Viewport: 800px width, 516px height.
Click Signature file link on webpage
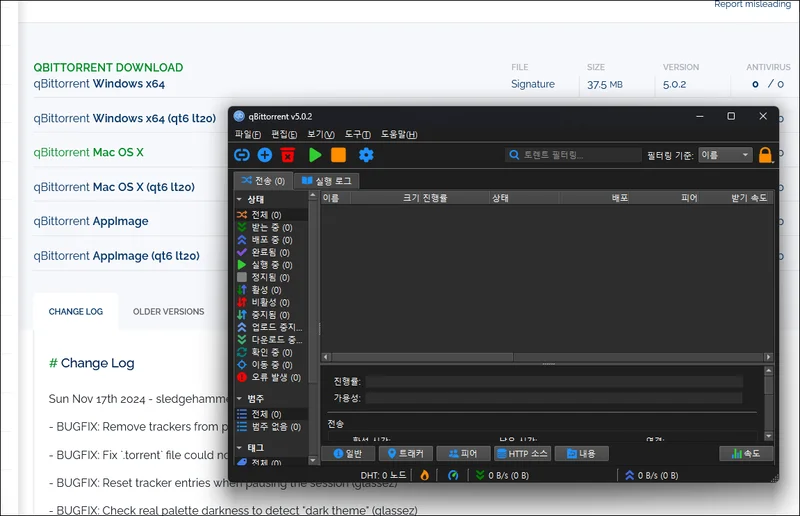coord(533,84)
